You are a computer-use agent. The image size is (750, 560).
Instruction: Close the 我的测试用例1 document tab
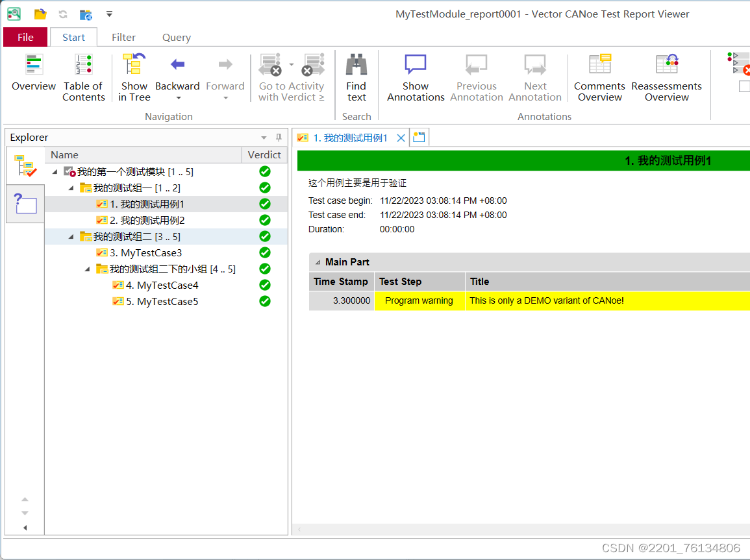pos(401,137)
